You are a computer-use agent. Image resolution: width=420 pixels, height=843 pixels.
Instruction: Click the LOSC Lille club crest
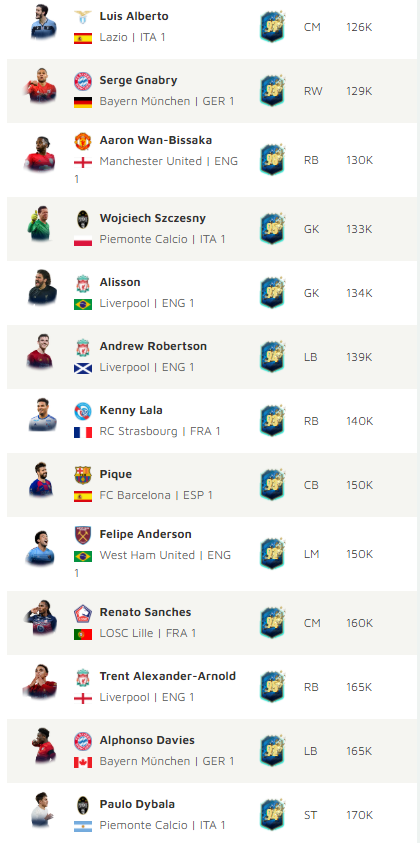click(83, 613)
